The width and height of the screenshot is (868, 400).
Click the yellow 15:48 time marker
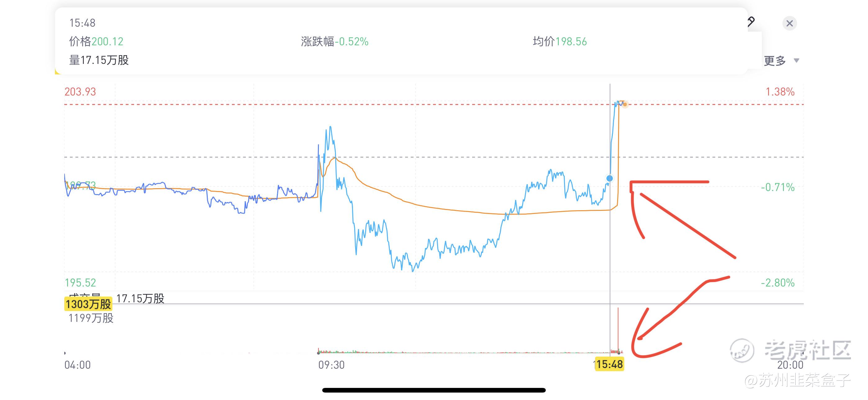click(609, 364)
